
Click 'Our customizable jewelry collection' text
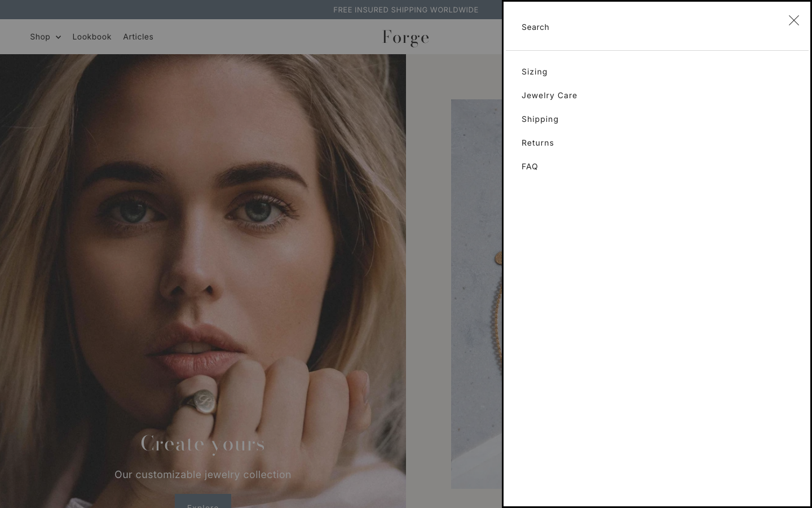(203, 475)
